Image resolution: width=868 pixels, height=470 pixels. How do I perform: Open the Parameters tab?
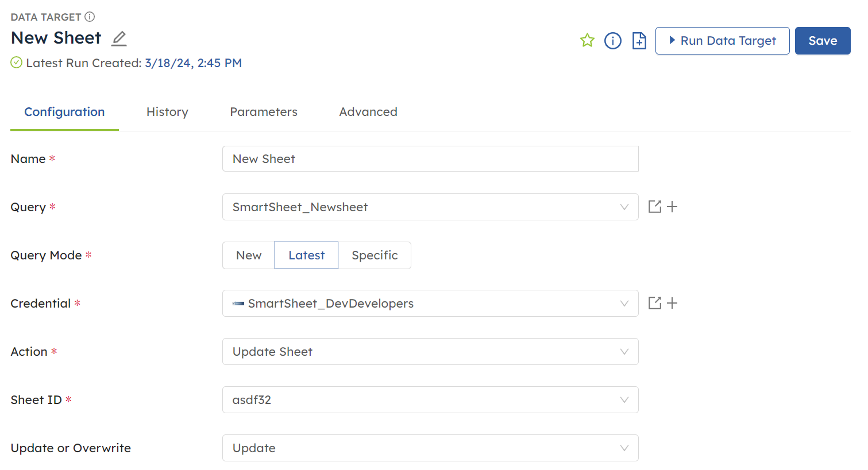click(x=264, y=111)
